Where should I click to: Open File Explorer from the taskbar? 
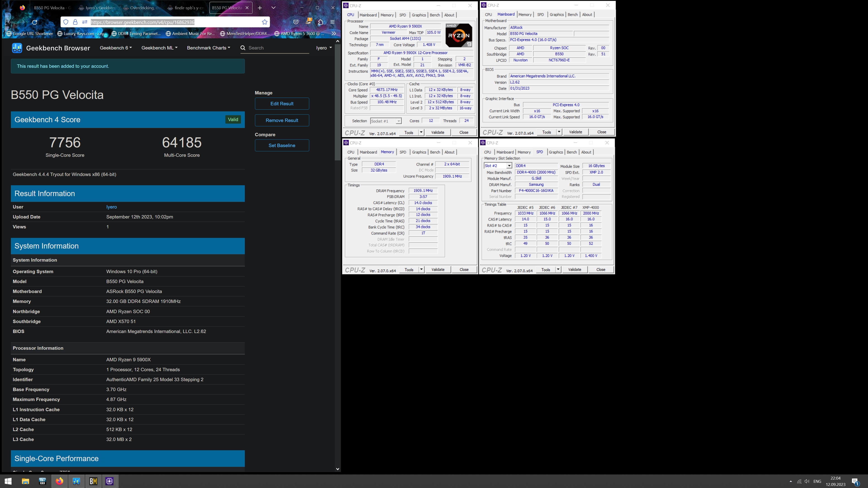[25, 481]
